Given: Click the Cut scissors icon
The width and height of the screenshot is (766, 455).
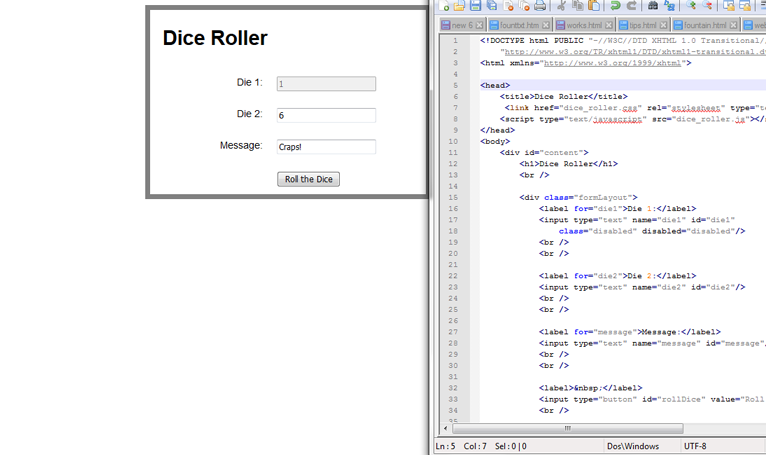Looking at the screenshot, I should pyautogui.click(x=561, y=6).
